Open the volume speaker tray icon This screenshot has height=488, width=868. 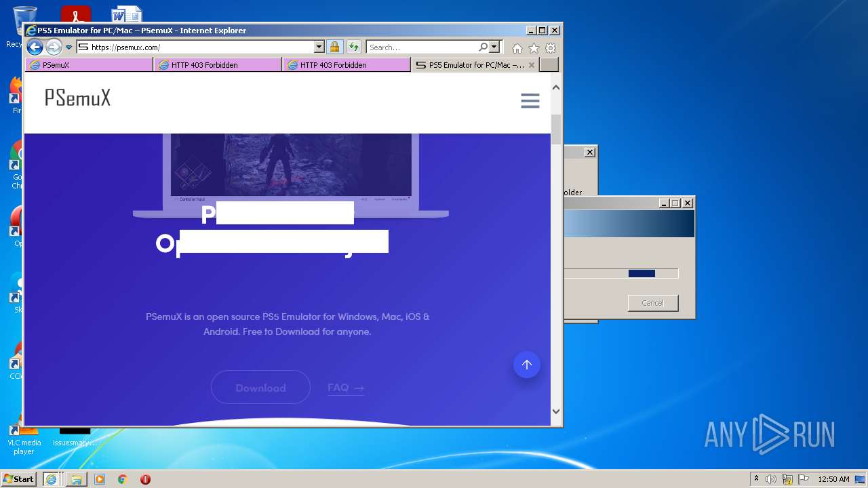[x=771, y=479]
